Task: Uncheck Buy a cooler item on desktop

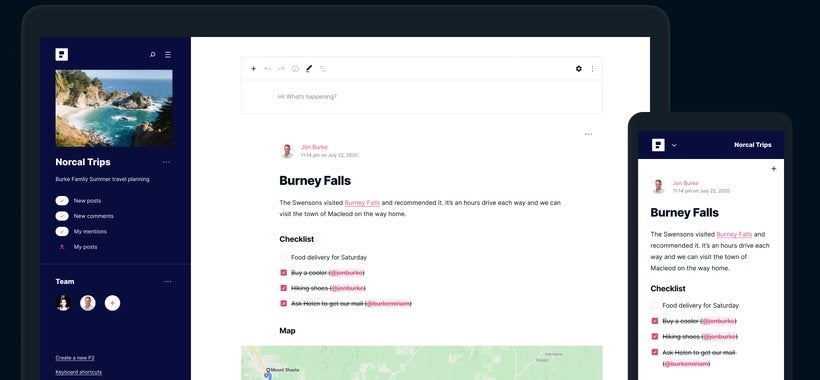Action: (x=283, y=273)
